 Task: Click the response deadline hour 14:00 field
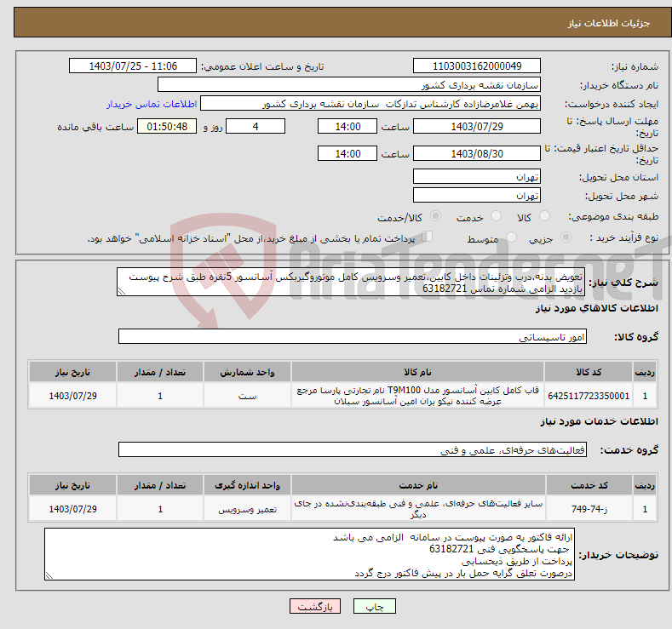tap(347, 126)
